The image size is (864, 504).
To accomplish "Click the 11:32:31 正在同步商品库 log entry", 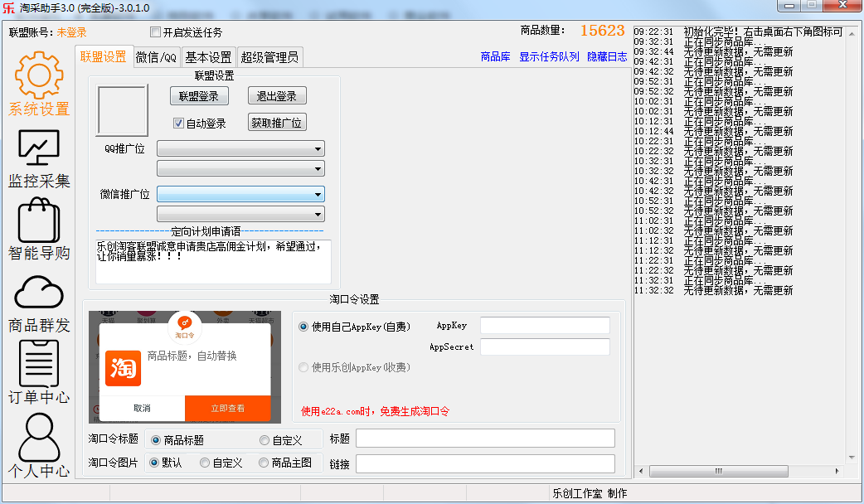I will (x=700, y=280).
